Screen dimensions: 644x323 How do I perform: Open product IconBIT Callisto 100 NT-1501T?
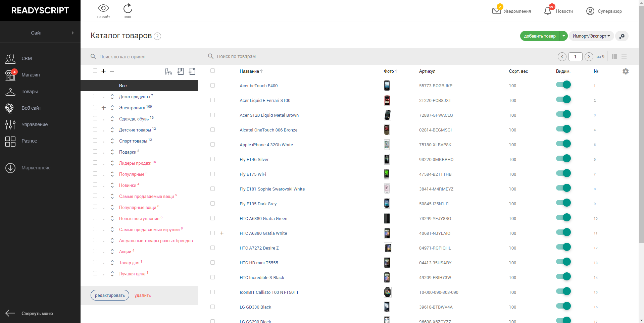(x=269, y=292)
